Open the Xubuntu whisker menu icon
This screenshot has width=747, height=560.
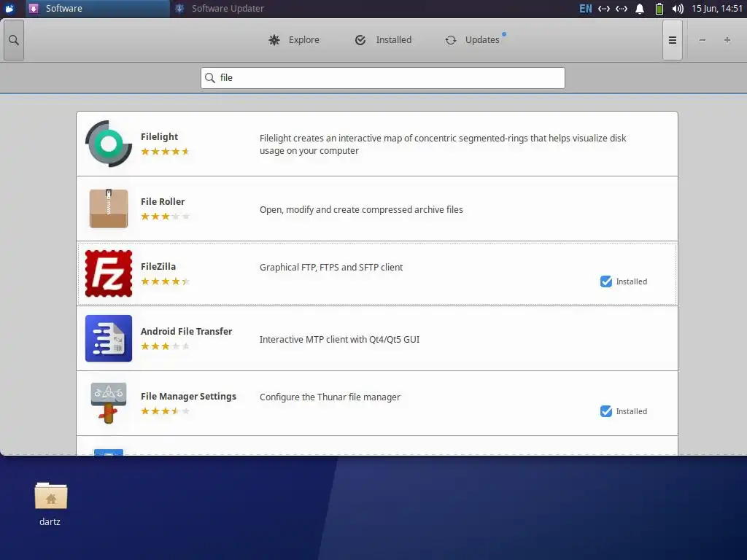coord(9,8)
